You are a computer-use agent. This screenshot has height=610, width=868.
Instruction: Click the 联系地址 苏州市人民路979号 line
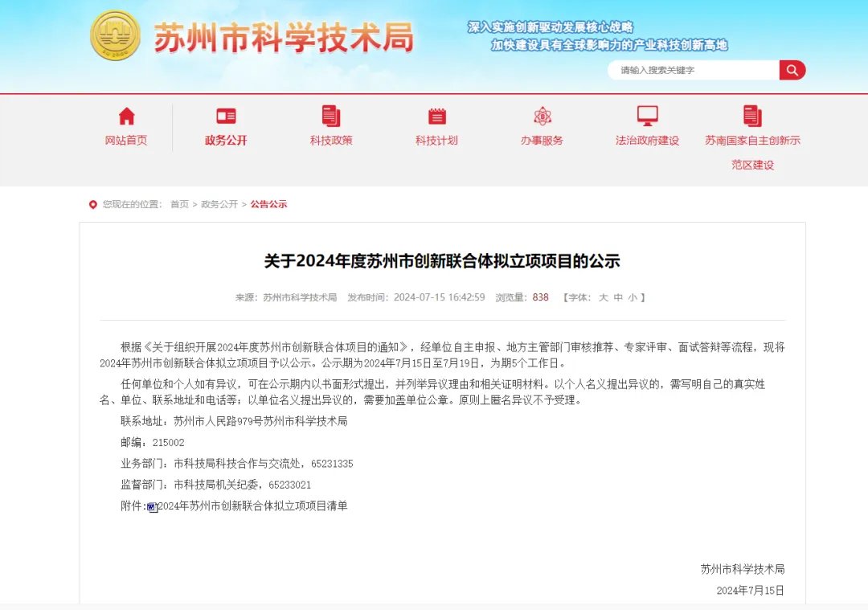[234, 421]
